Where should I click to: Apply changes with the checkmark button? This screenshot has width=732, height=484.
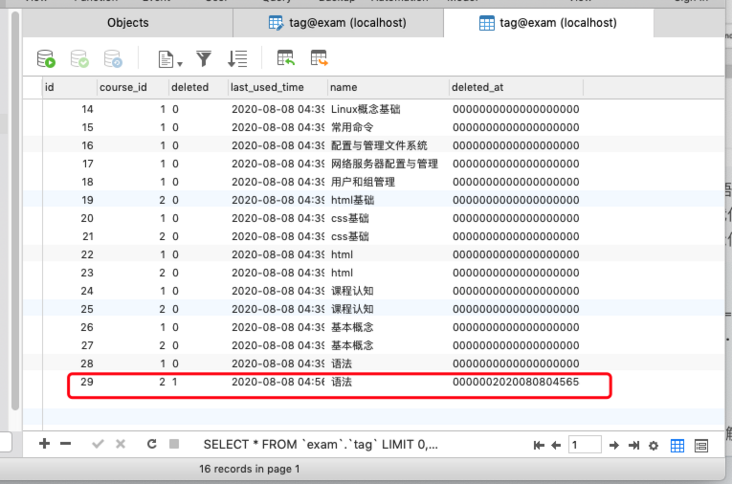point(98,444)
